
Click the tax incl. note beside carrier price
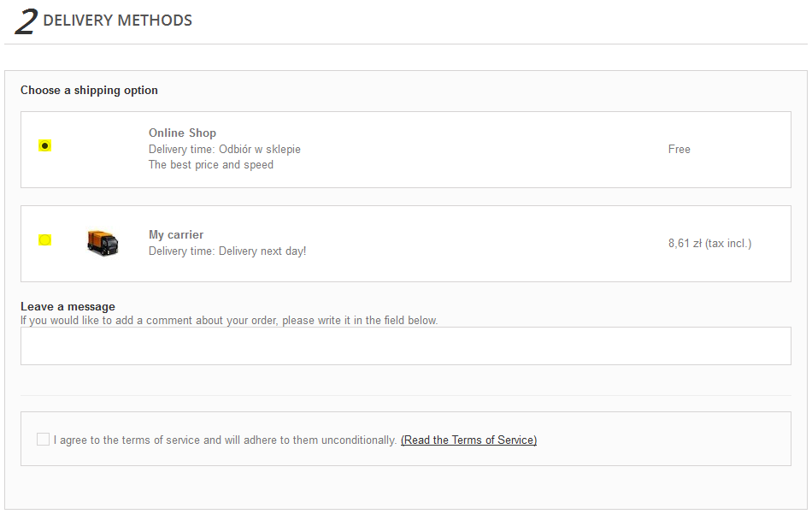[728, 244]
